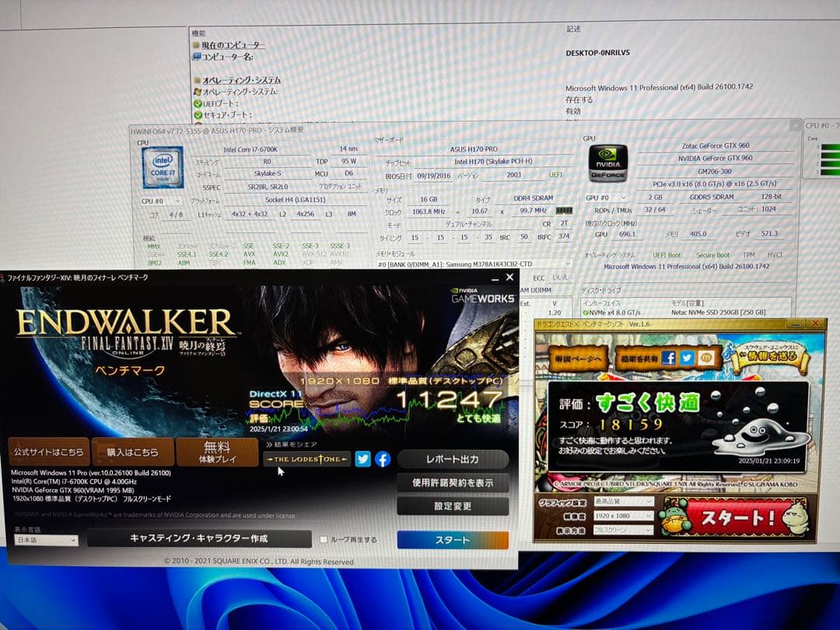Click the NVIDIA GeForce logo in HWiNFO GPU panel
Screen dimensions: 840x630
point(609,165)
